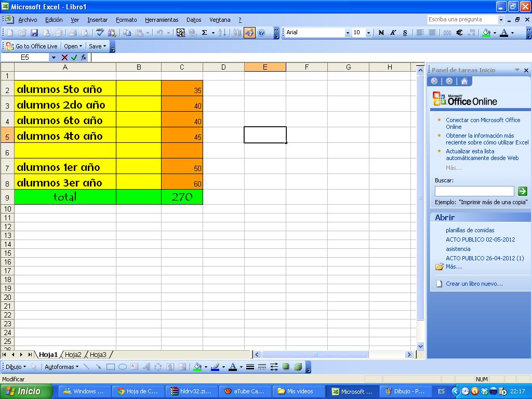Open Microsoft Excel Help icon
Image resolution: width=532 pixels, height=399 pixels.
tap(261, 33)
